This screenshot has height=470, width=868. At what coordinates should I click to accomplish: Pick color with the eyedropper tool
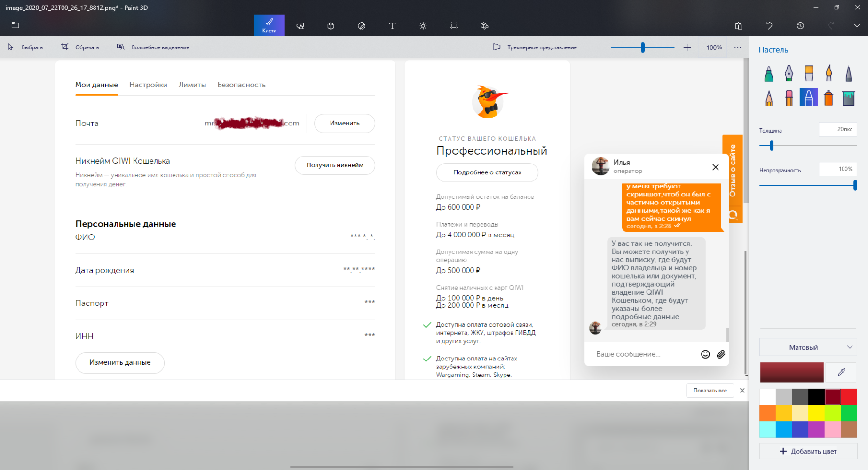click(842, 372)
